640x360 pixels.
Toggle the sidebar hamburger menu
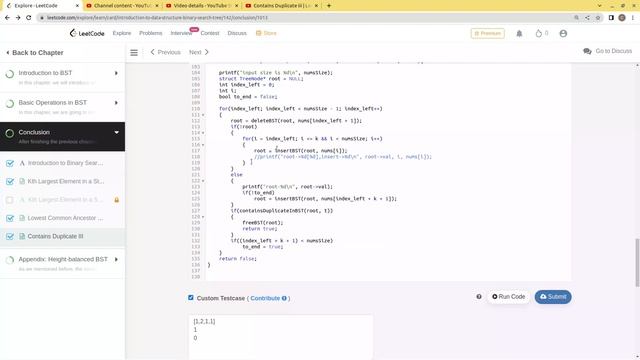pyautogui.click(x=134, y=52)
